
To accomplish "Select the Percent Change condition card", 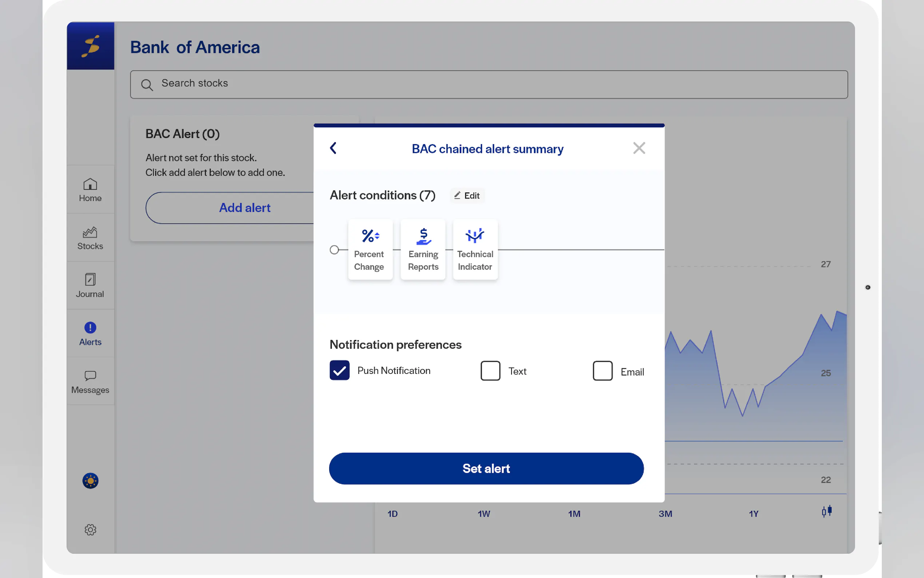I will [370, 250].
